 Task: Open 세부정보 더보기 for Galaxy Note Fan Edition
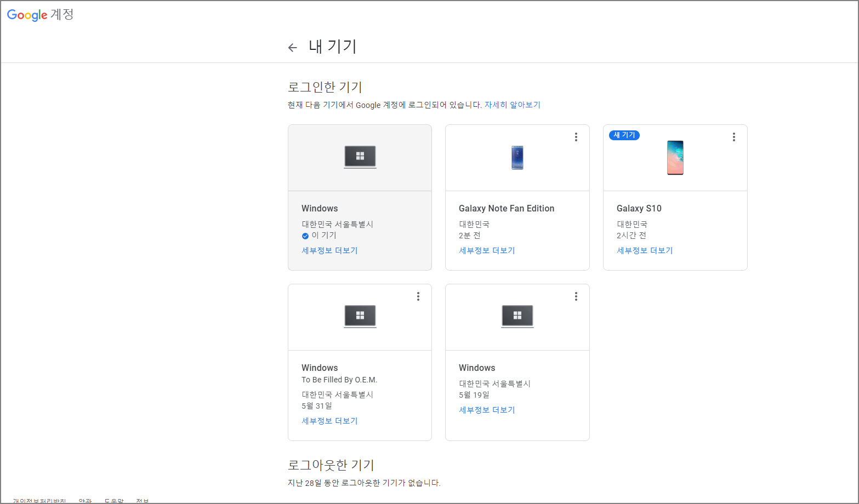pyautogui.click(x=487, y=250)
